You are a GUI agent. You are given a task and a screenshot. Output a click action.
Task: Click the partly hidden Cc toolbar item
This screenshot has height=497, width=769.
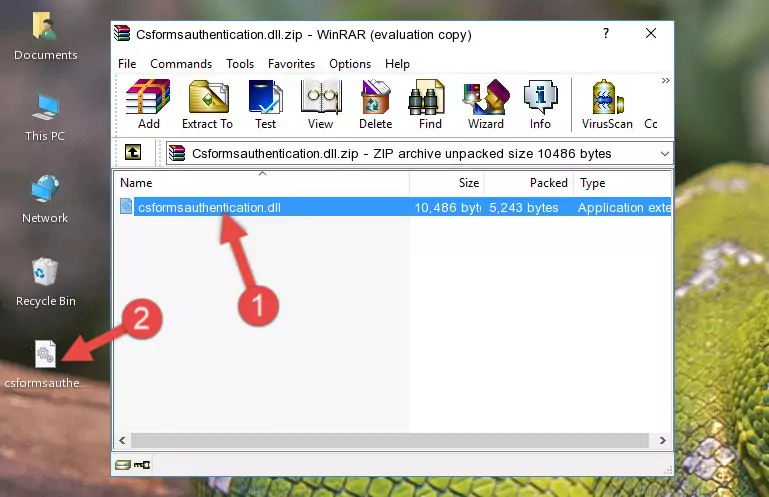(651, 124)
